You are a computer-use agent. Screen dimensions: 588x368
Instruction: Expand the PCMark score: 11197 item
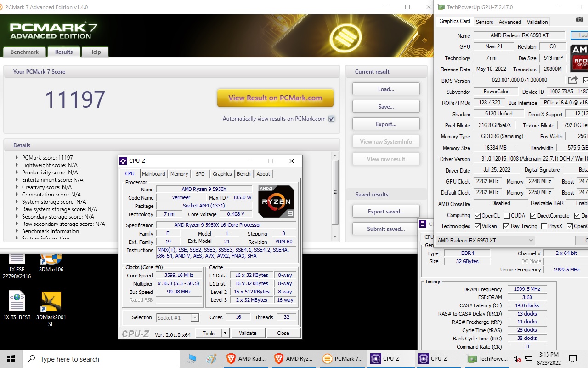[17, 158]
